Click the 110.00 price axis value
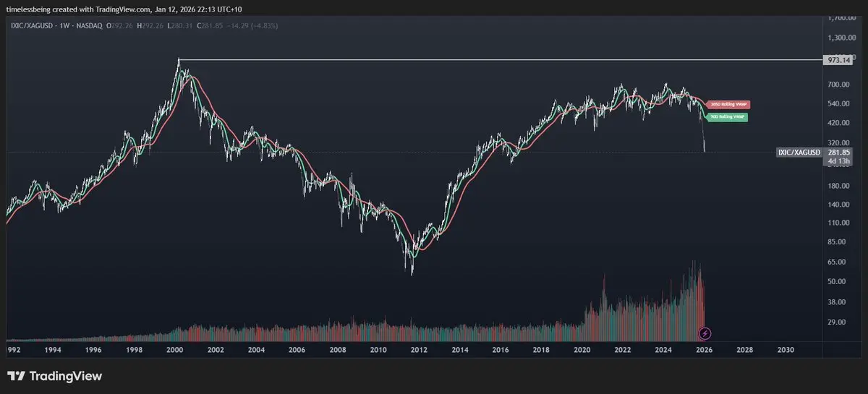This screenshot has width=868, height=394. tap(840, 223)
